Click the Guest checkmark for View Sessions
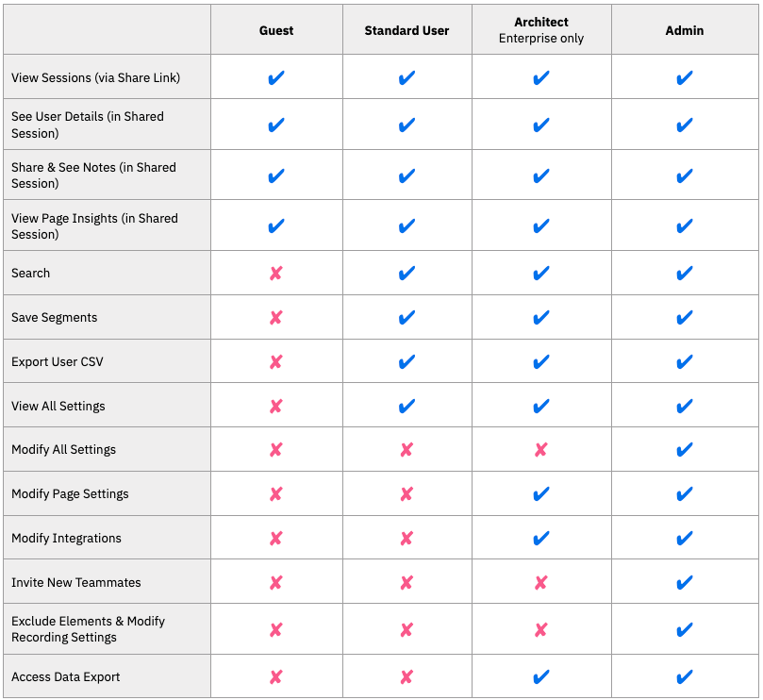 (276, 78)
